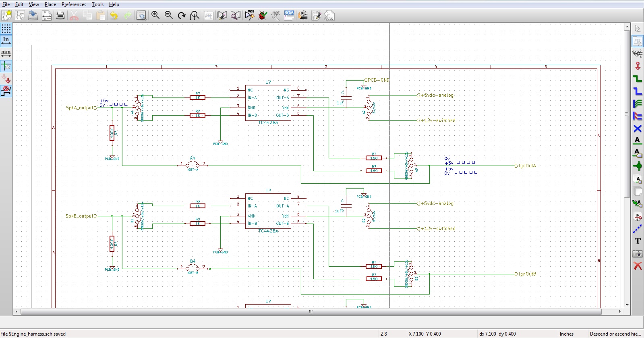Open the Place menu
Image resolution: width=644 pixels, height=338 pixels.
click(x=50, y=4)
